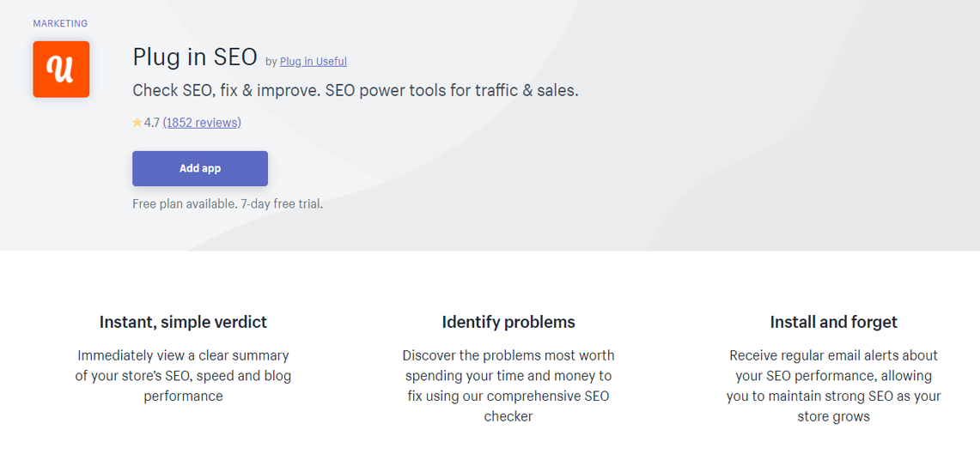Open the Plug in Useful developer link
This screenshot has width=980, height=466.
click(313, 61)
